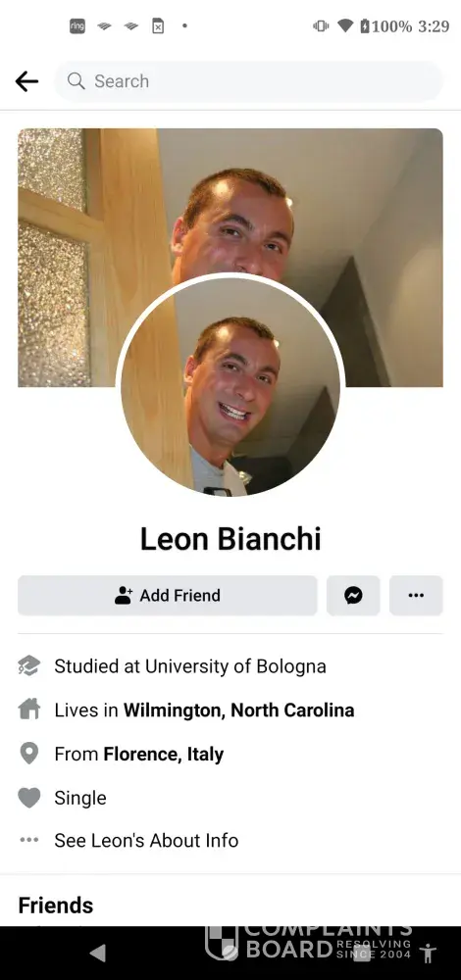Tap the location pin icon beside From

coord(29,754)
